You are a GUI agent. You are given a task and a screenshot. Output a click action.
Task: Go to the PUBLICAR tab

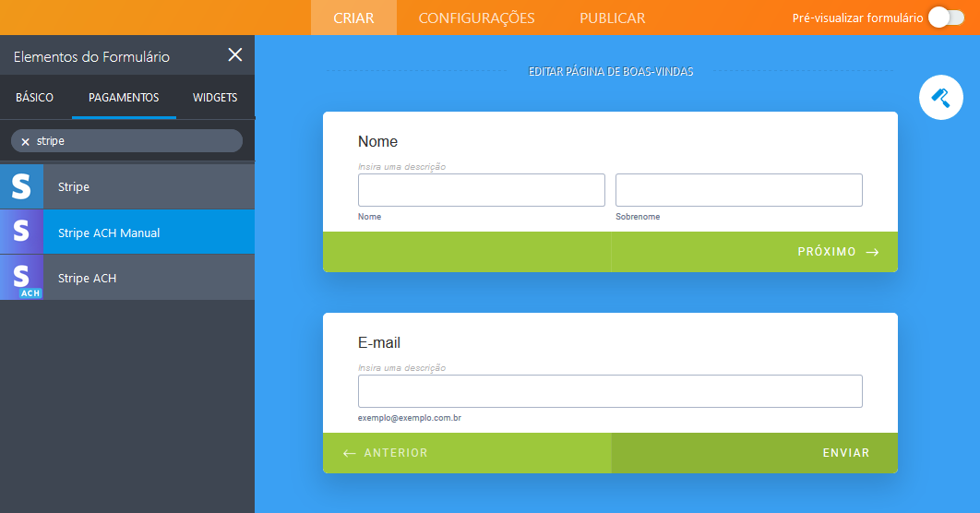613,18
